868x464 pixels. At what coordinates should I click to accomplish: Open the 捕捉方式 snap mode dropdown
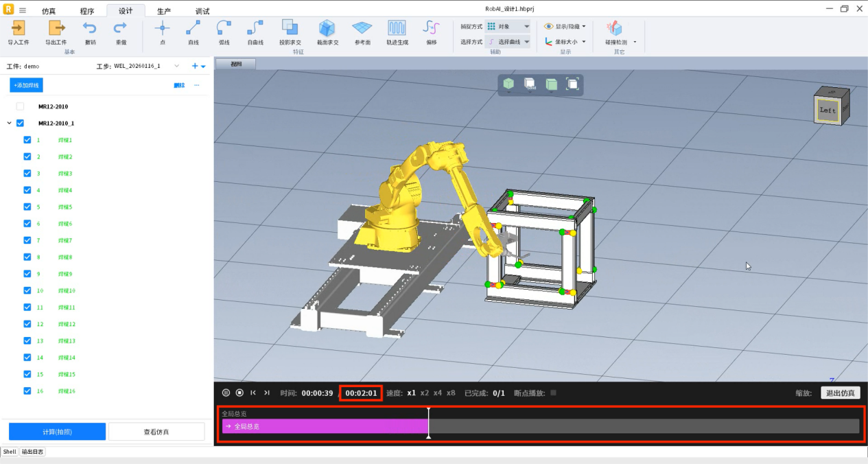(508, 27)
